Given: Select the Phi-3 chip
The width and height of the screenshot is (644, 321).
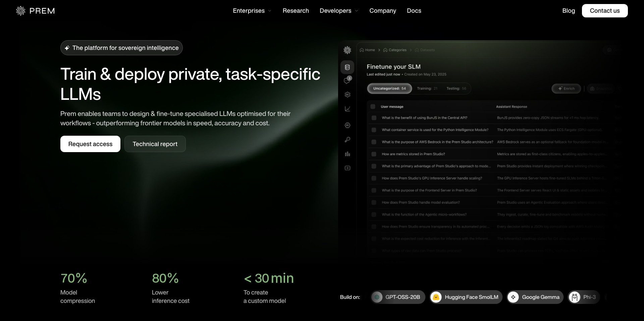Looking at the screenshot, I should click(584, 297).
